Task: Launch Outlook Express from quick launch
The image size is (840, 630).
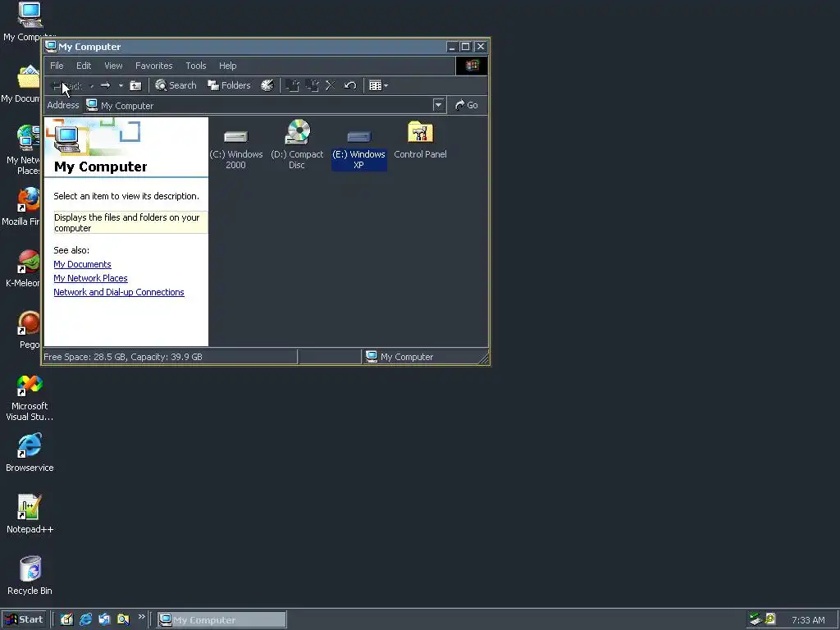Action: click(x=104, y=619)
